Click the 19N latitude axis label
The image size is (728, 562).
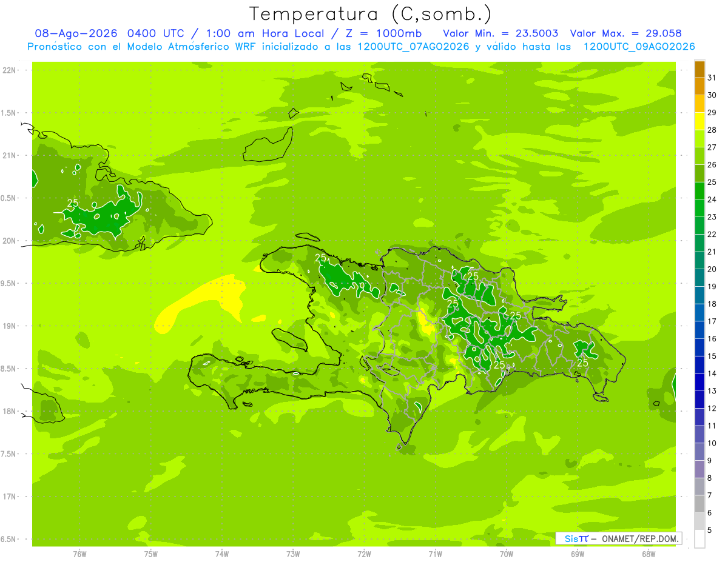[x=9, y=326]
